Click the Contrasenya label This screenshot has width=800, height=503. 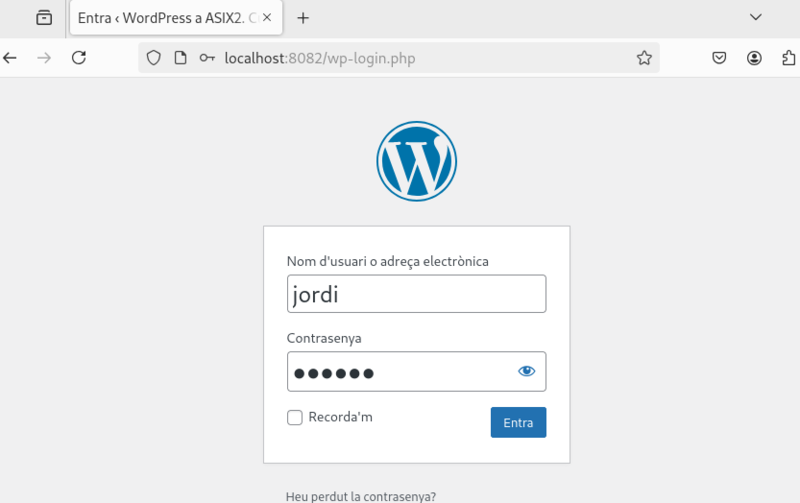324,338
